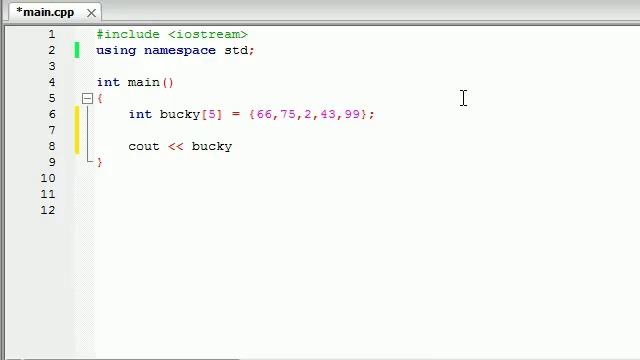Select line number 4 in gutter
The width and height of the screenshot is (640, 360).
[x=52, y=82]
